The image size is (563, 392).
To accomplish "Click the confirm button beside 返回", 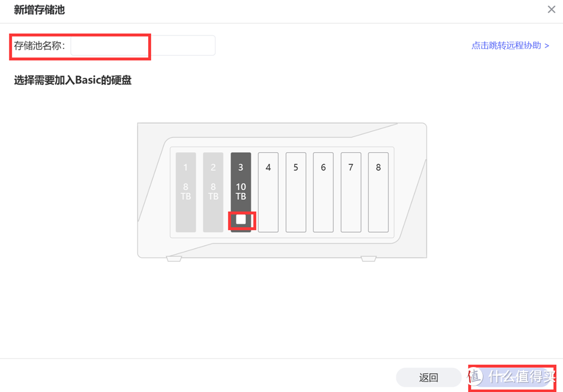I will (x=511, y=377).
